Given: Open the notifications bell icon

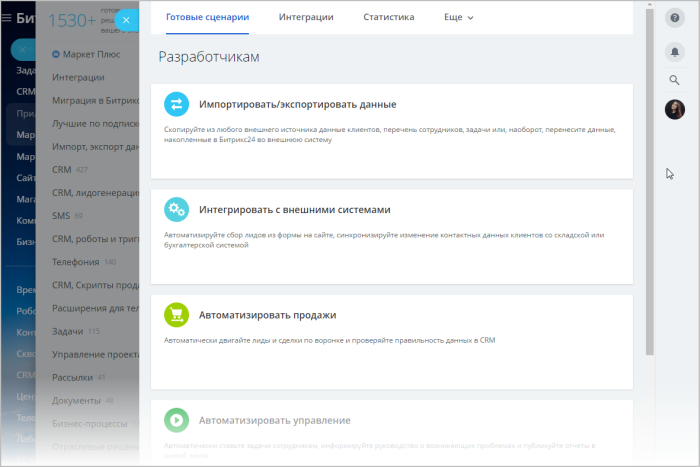Looking at the screenshot, I should (x=675, y=52).
